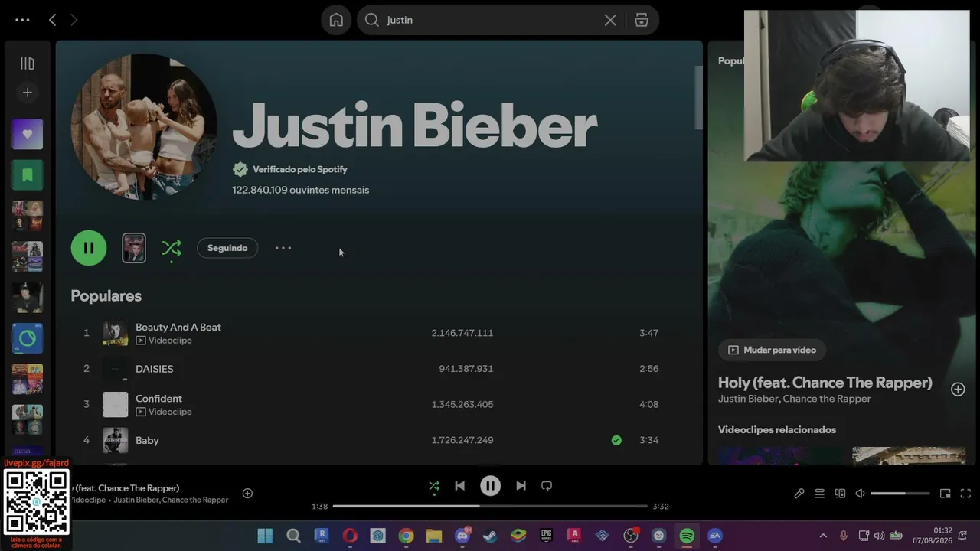Open Discord from taskbar
Image resolution: width=980 pixels, height=551 pixels.
click(462, 536)
